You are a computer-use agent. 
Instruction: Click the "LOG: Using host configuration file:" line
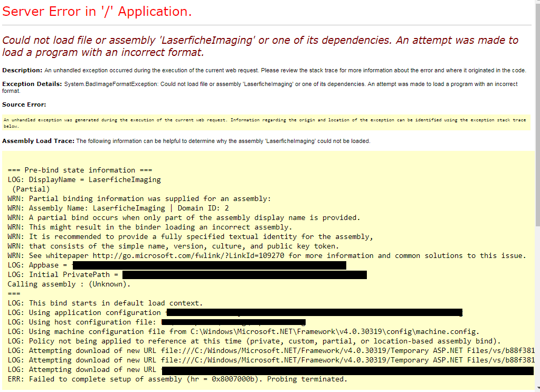[157, 322]
